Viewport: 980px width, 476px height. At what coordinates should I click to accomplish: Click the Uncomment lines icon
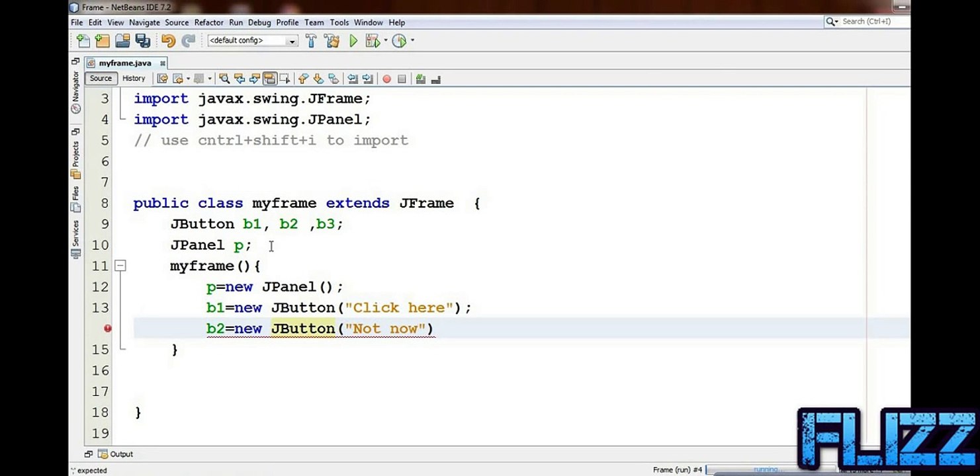coord(435,79)
